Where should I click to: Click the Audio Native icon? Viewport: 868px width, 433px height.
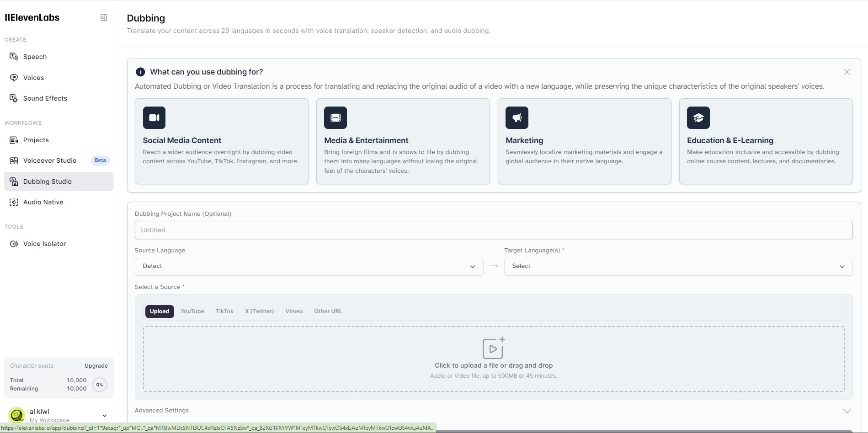point(14,202)
